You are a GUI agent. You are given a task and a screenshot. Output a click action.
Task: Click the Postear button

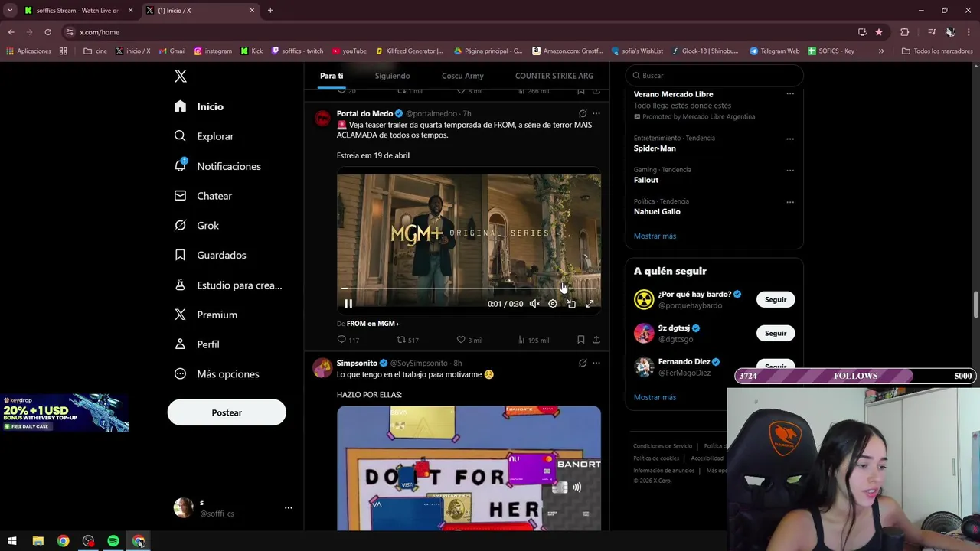click(227, 412)
